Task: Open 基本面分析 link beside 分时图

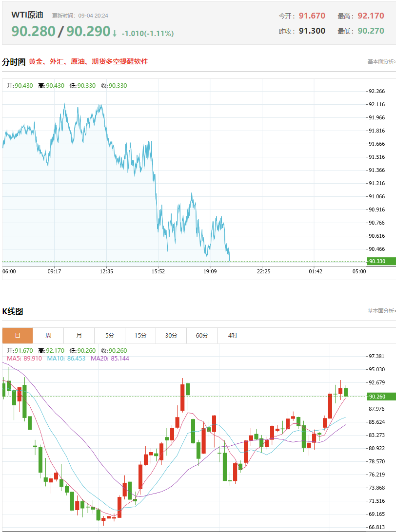Action: pos(381,61)
